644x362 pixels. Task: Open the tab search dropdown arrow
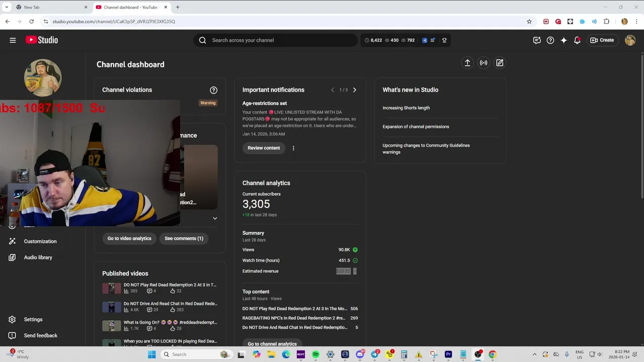(x=7, y=7)
